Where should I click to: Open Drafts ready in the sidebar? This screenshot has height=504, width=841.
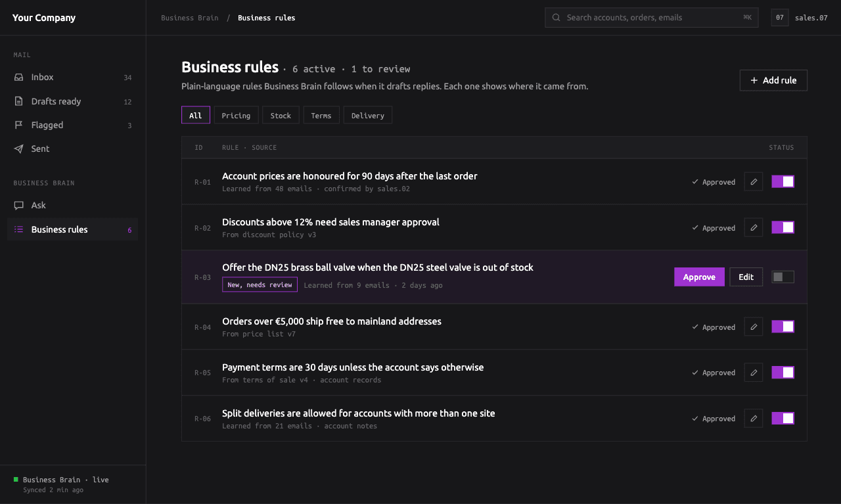coord(72,101)
